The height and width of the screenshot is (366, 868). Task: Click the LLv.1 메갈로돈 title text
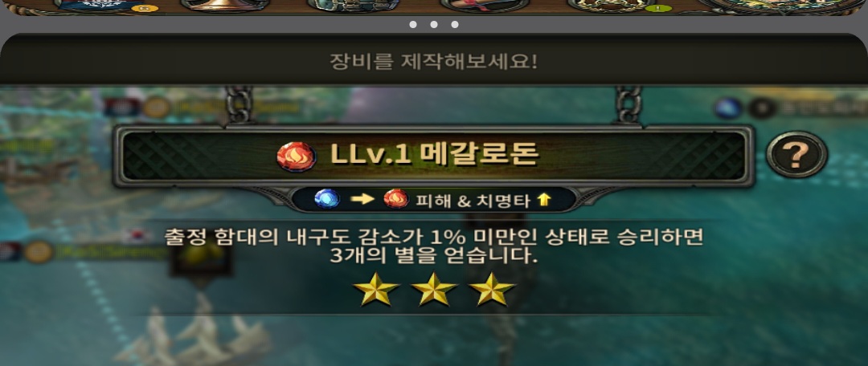pos(435,156)
